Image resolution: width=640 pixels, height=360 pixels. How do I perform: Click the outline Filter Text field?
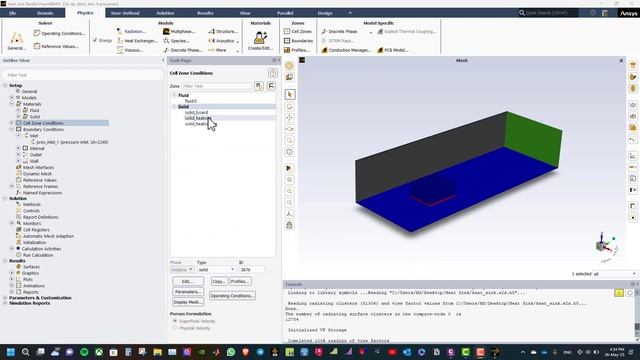coord(82,75)
